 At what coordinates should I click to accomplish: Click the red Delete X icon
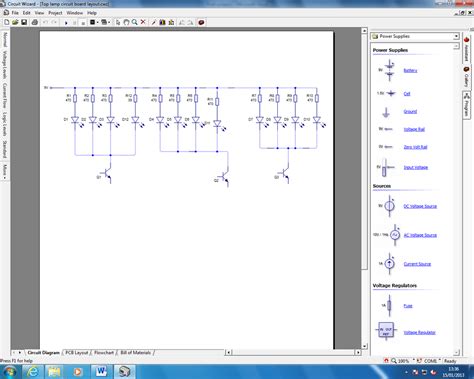click(143, 22)
